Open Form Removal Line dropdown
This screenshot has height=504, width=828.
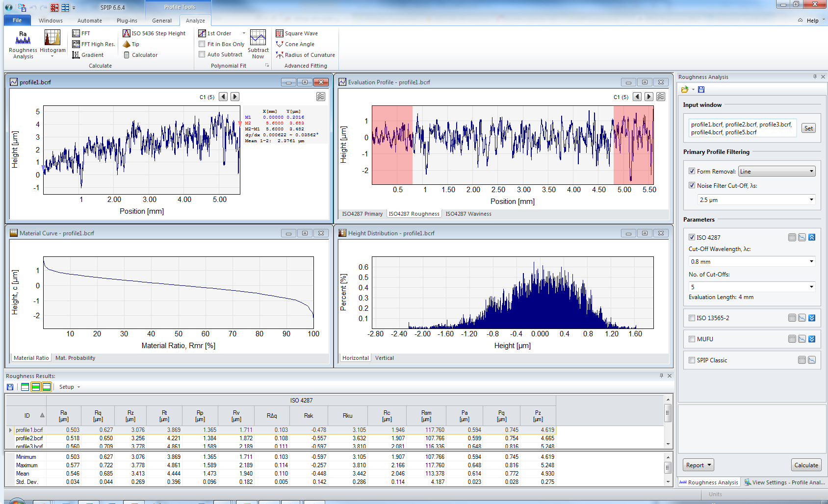point(777,171)
